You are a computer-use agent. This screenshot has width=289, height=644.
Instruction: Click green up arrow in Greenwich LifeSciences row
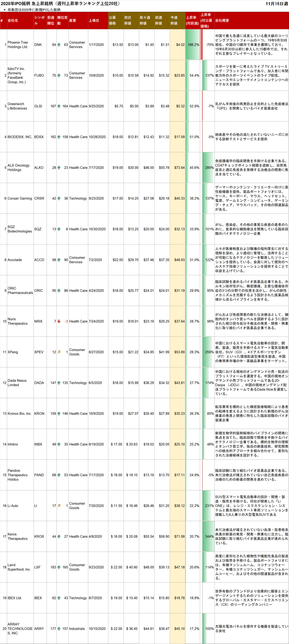tap(59, 106)
